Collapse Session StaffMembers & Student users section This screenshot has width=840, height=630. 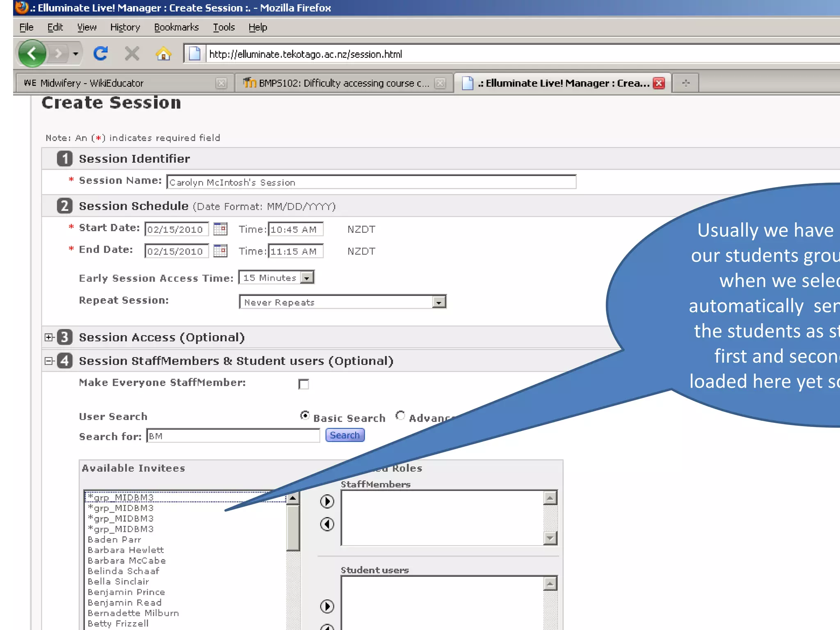[49, 361]
